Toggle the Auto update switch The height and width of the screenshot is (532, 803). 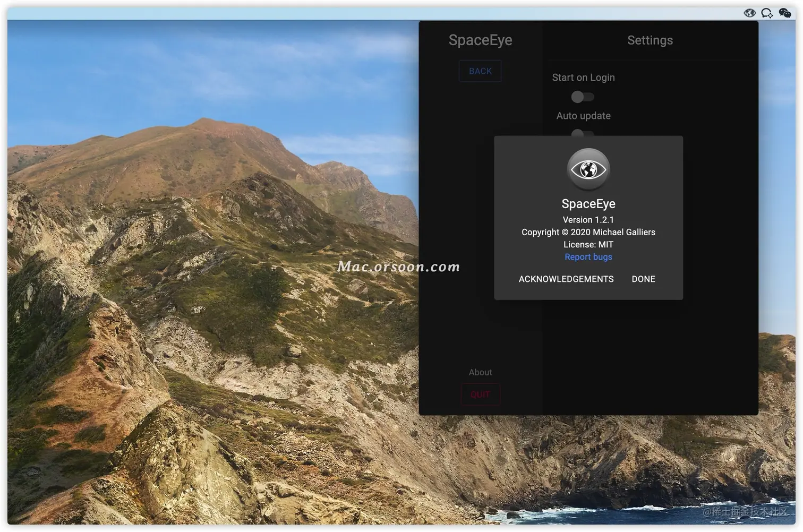[583, 133]
